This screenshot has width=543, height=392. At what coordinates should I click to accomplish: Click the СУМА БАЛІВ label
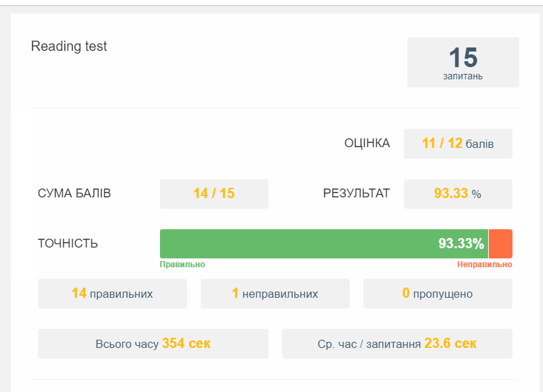click(x=74, y=193)
